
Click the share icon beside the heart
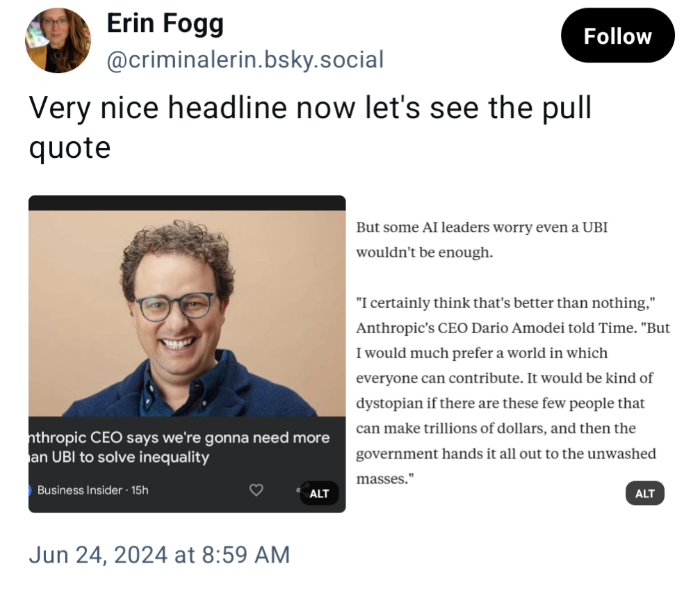point(298,490)
